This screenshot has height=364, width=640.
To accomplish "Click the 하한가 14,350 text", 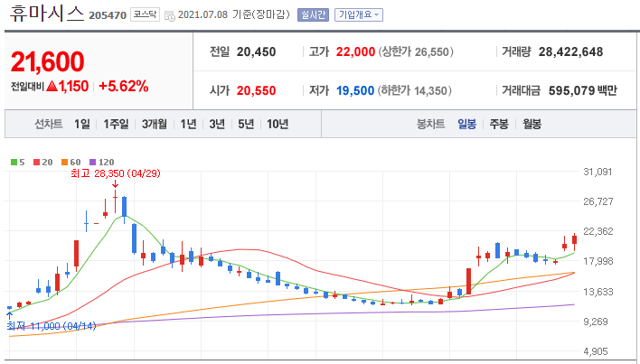I will [x=414, y=90].
